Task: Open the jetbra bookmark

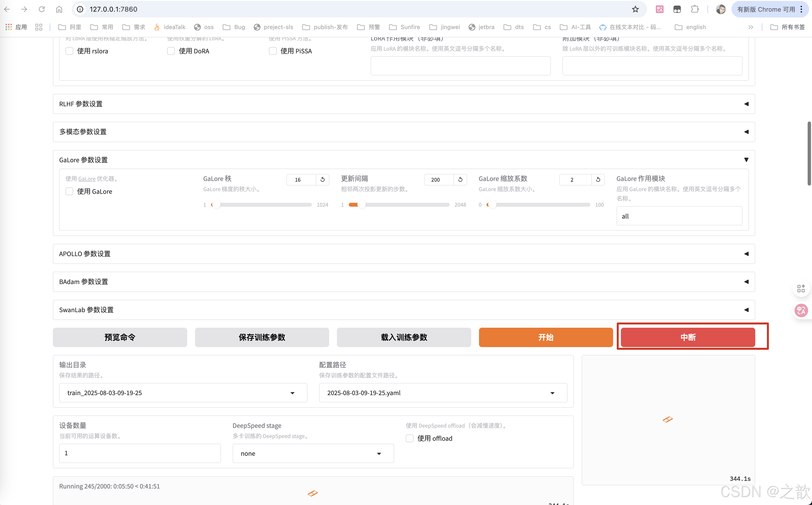Action: pos(481,27)
